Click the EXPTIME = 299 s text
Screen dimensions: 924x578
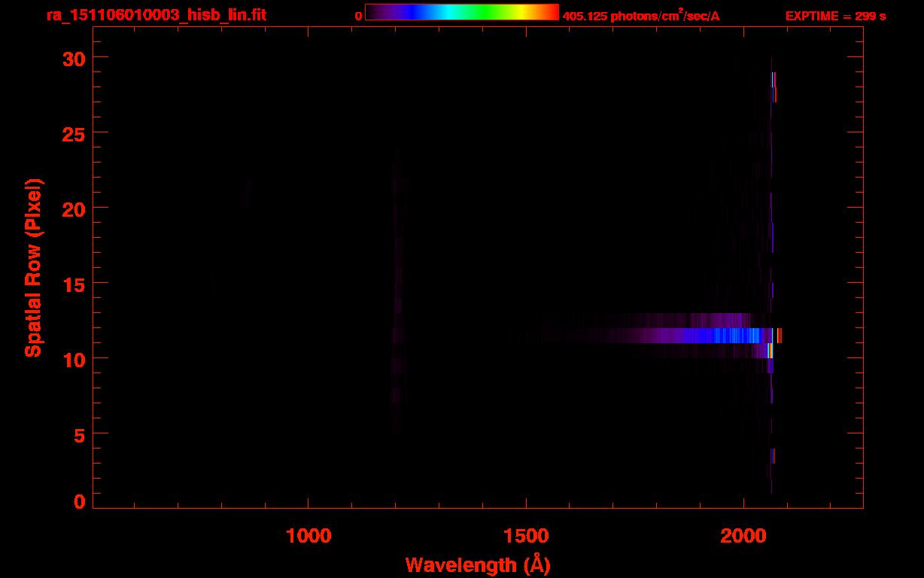coord(835,16)
